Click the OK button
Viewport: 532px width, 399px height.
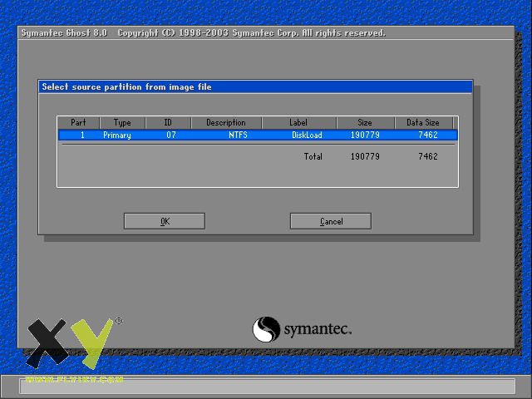(x=165, y=221)
